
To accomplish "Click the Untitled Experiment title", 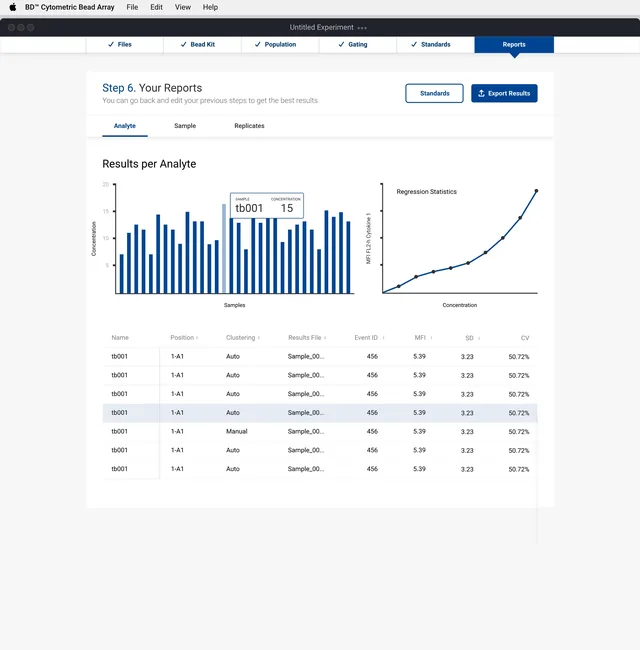I will (x=322, y=27).
